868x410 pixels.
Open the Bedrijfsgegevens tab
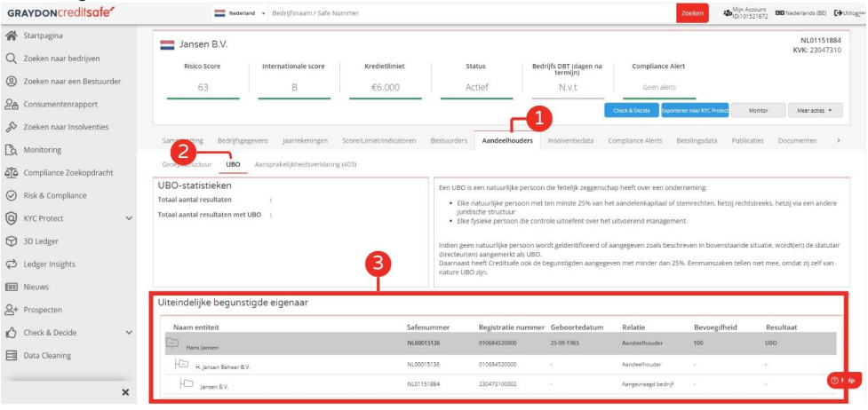click(243, 140)
